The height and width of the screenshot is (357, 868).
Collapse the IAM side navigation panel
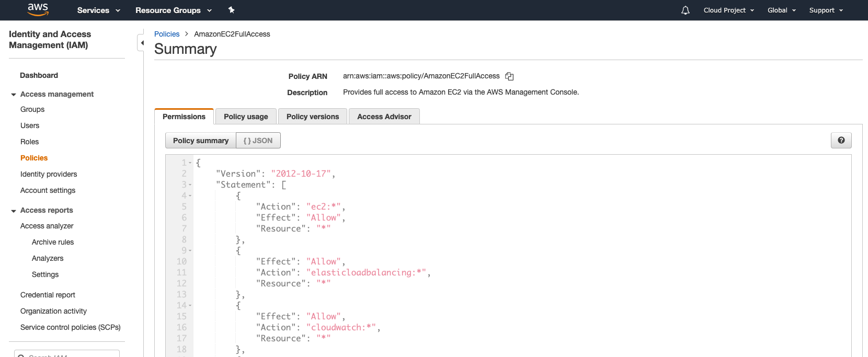click(x=141, y=43)
